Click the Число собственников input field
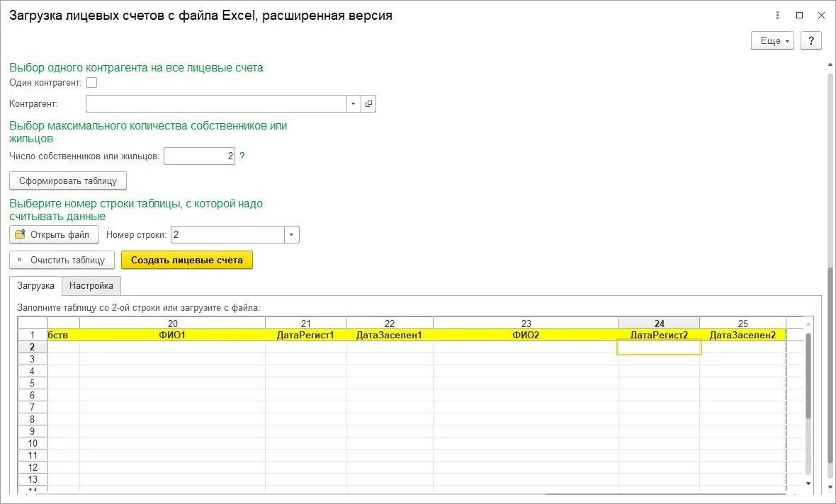The width and height of the screenshot is (836, 504). pos(199,156)
